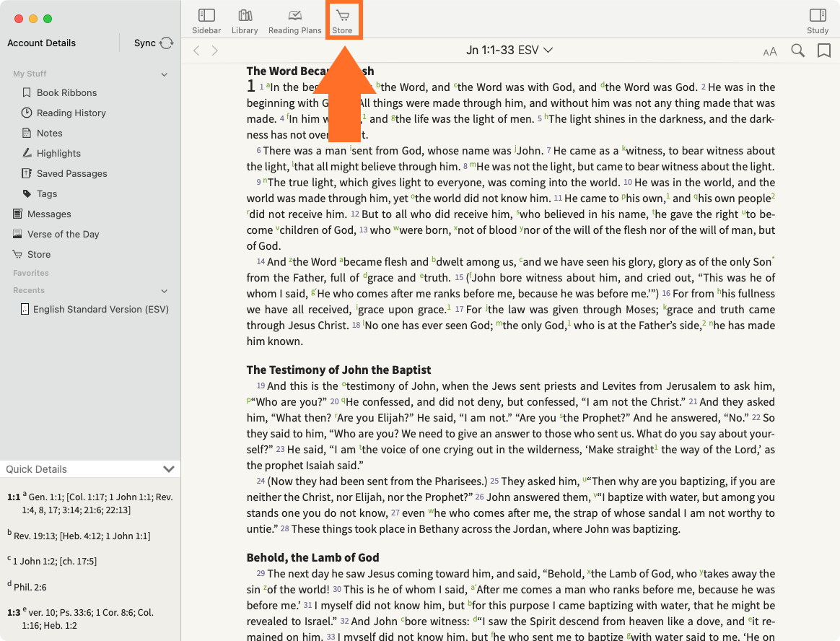Click verse number 6 in the passage
This screenshot has width=840, height=641.
[x=259, y=151]
